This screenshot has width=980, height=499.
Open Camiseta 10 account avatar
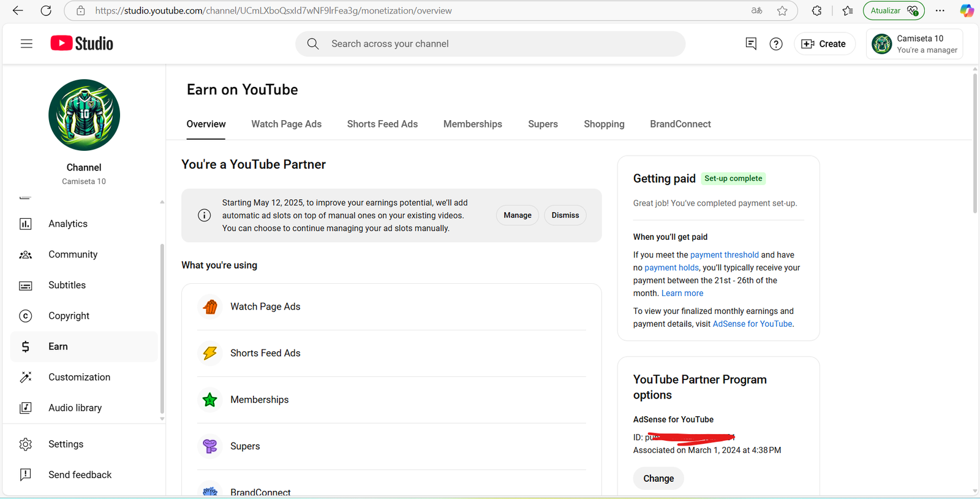coord(882,44)
